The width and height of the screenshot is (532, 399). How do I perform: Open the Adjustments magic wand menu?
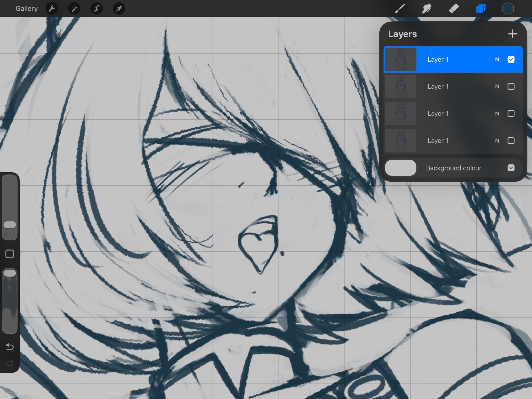74,9
